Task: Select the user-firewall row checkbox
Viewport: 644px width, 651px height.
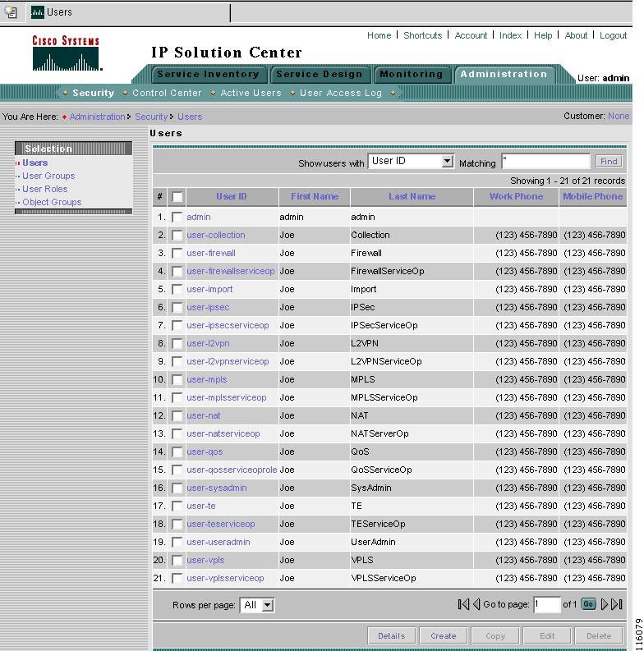Action: 177,253
